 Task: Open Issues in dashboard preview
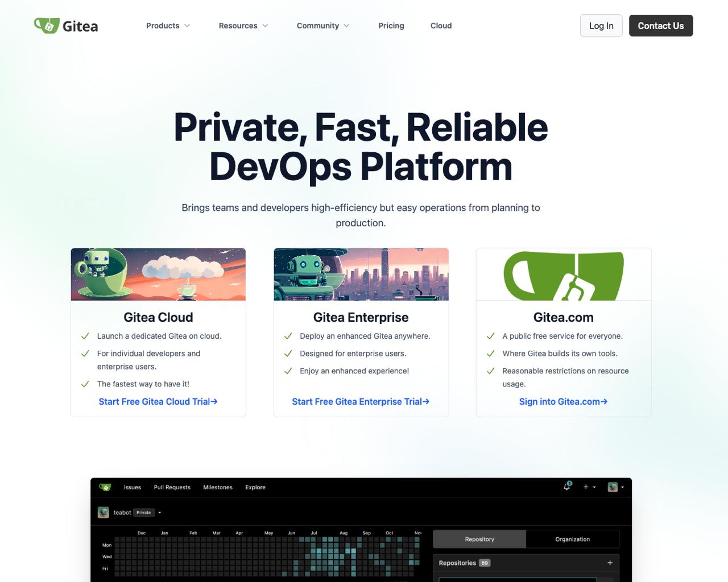tap(133, 487)
